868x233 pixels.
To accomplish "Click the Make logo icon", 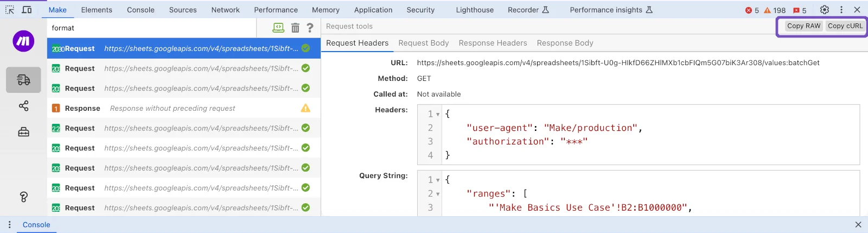I will [x=23, y=41].
